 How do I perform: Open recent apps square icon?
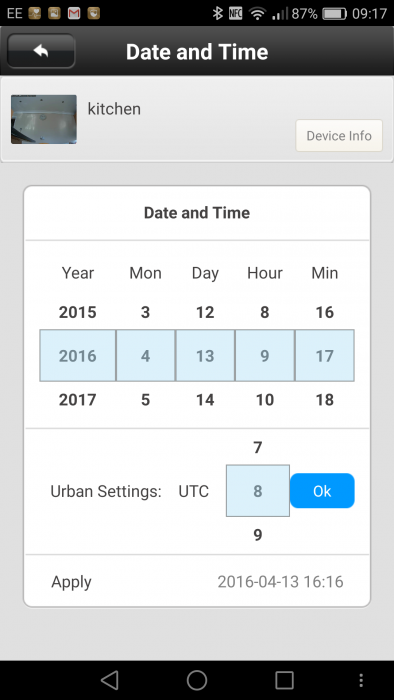click(284, 680)
